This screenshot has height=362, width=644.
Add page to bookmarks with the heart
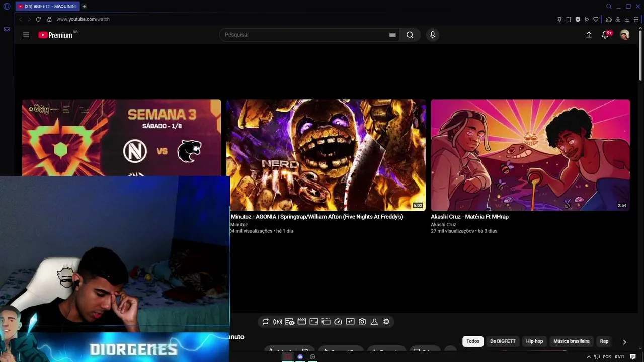(596, 19)
